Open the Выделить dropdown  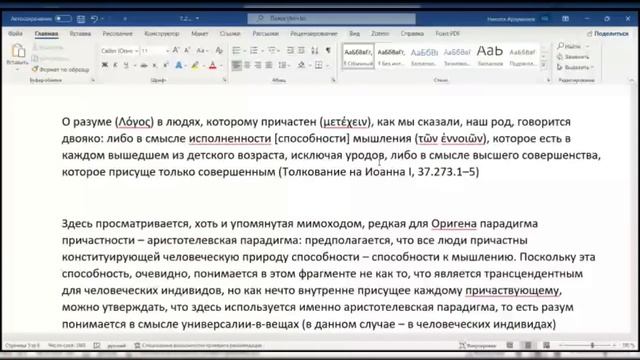pyautogui.click(x=576, y=67)
